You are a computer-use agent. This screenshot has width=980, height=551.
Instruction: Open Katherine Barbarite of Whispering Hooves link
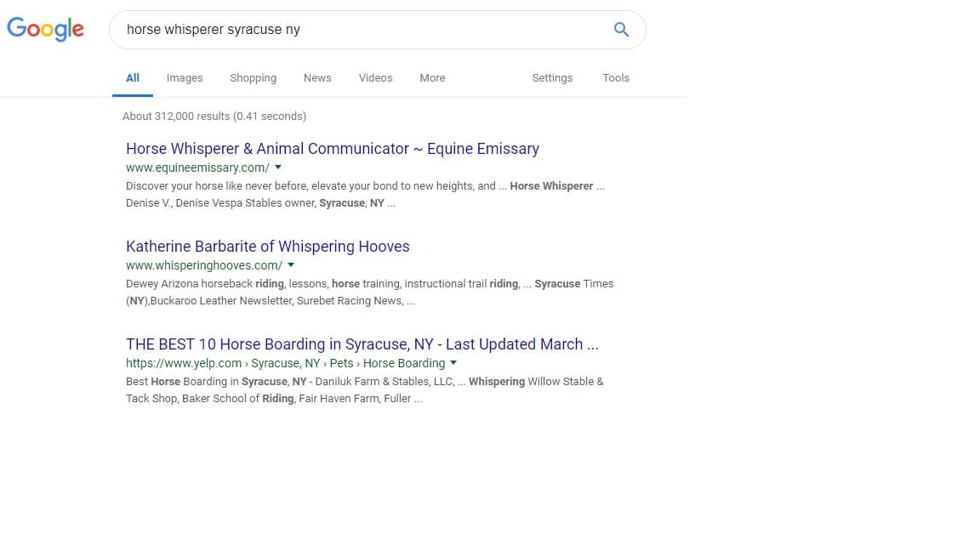pos(267,246)
